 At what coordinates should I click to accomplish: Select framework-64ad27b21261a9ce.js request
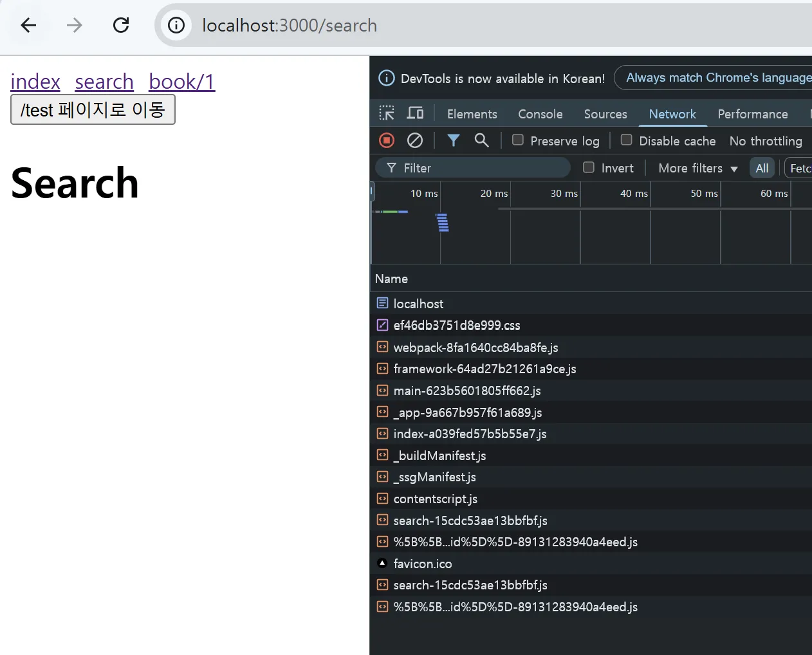pos(591,369)
